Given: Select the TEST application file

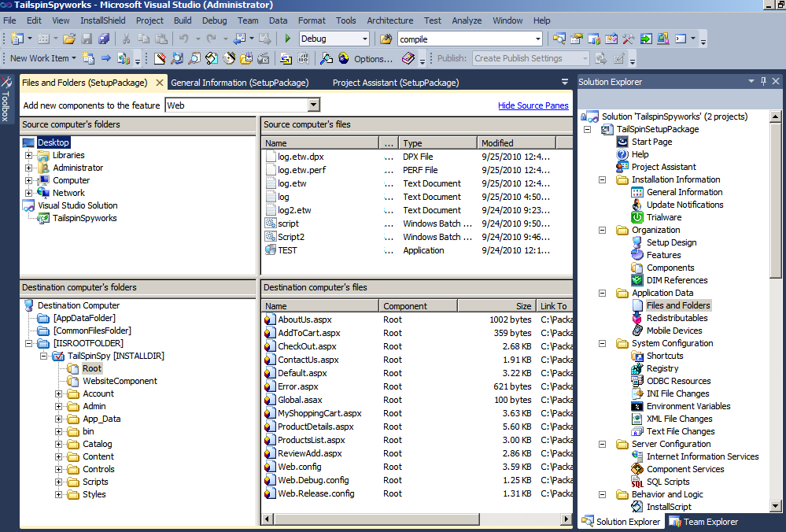Looking at the screenshot, I should [x=287, y=250].
